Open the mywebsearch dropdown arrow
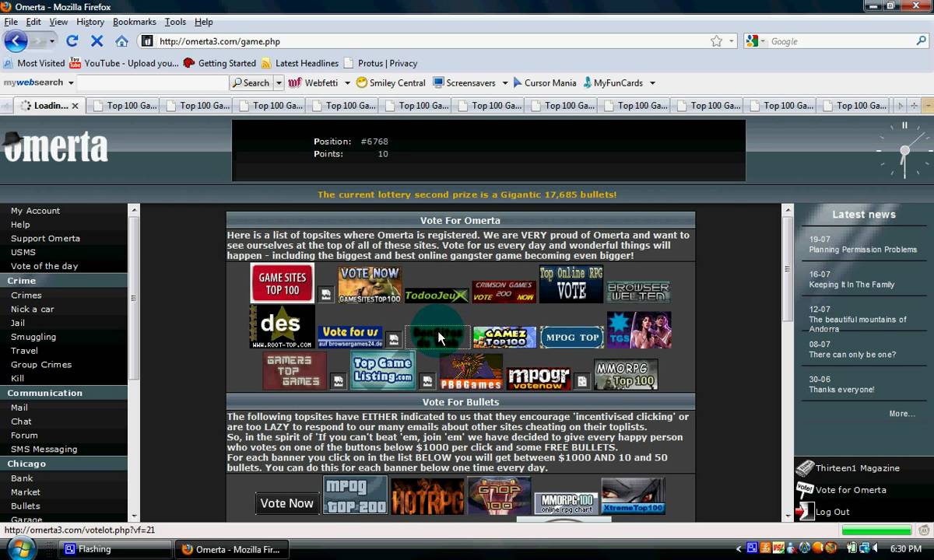 point(71,83)
